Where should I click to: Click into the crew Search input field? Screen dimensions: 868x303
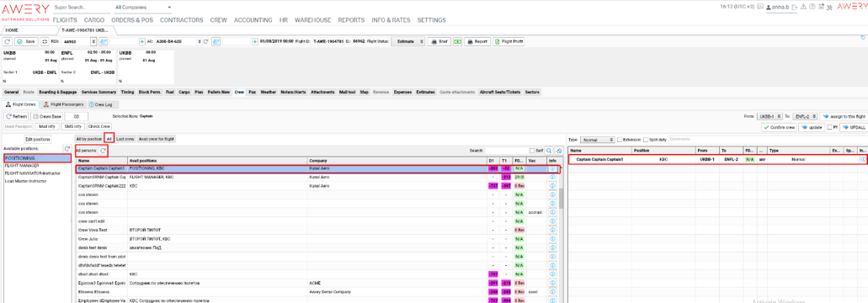click(x=506, y=151)
